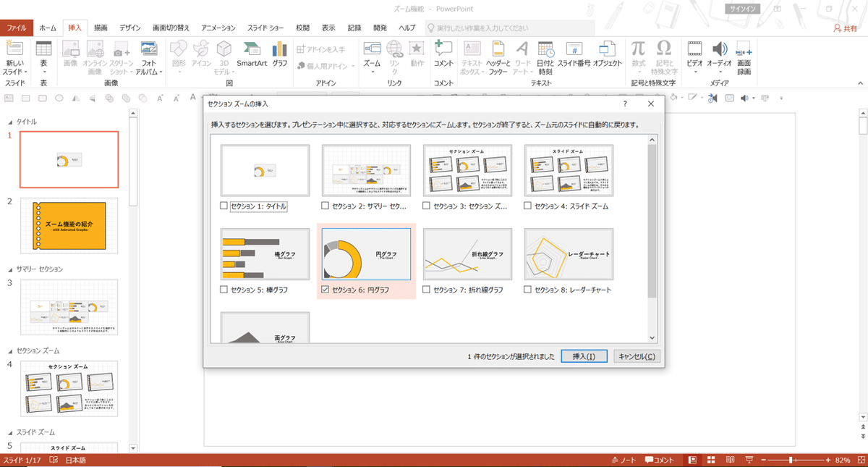Click コメント in the status bar
Image resolution: width=868 pixels, height=467 pixels.
(660, 460)
